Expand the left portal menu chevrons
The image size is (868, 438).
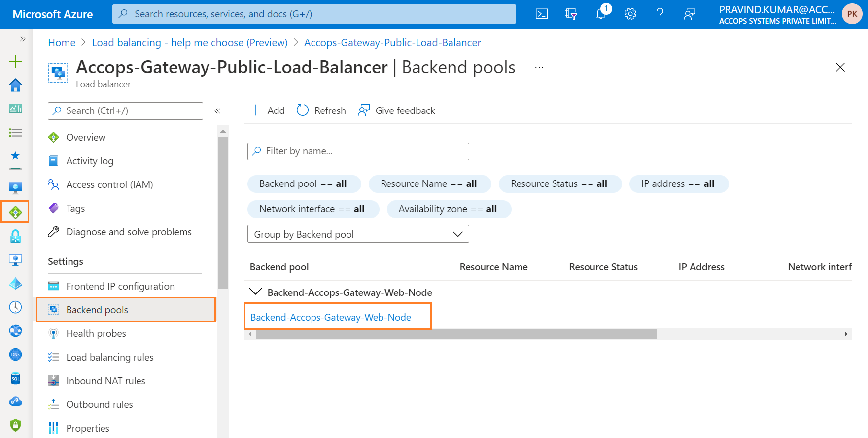(x=22, y=38)
